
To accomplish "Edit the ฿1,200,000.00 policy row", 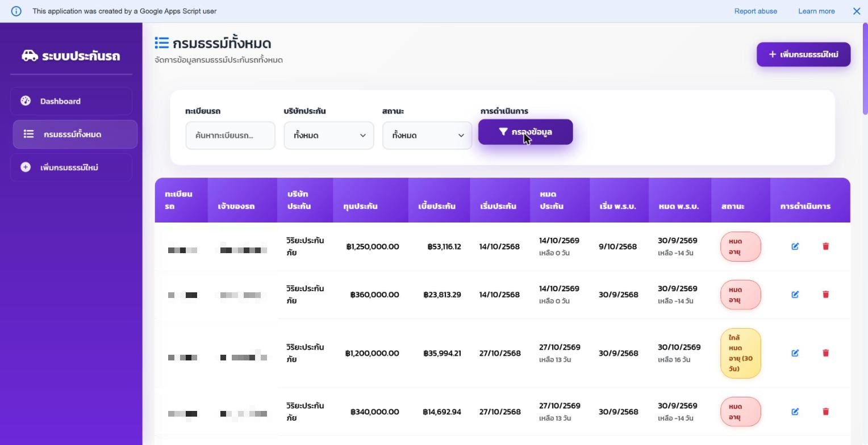I will [795, 353].
